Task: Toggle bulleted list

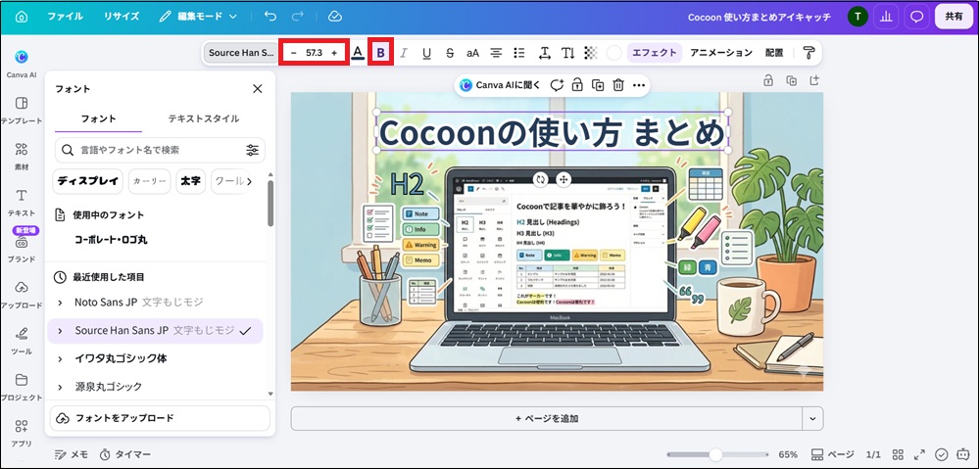Action: (518, 53)
